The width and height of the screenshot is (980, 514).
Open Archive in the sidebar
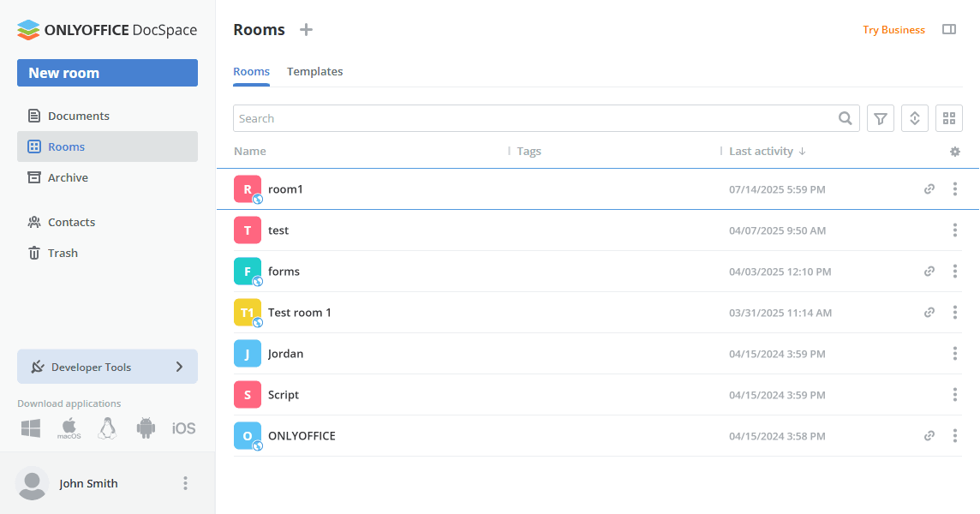pyautogui.click(x=68, y=177)
